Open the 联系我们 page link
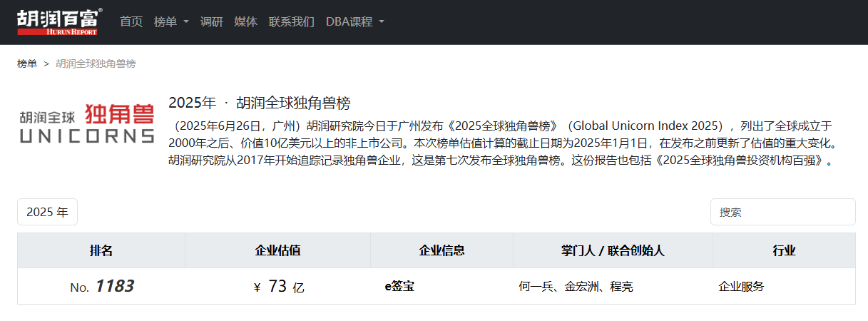The image size is (868, 321). [x=291, y=21]
